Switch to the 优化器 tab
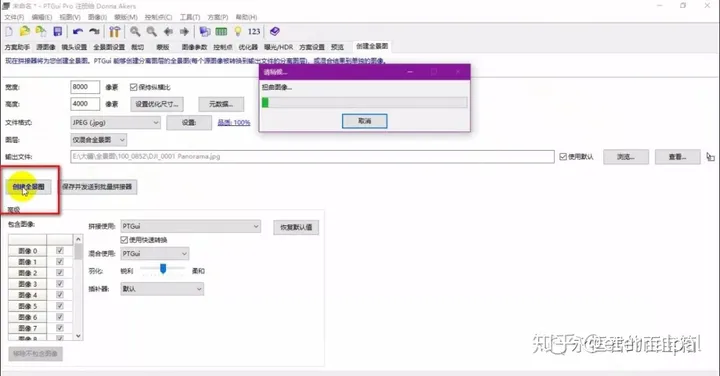 [248, 47]
